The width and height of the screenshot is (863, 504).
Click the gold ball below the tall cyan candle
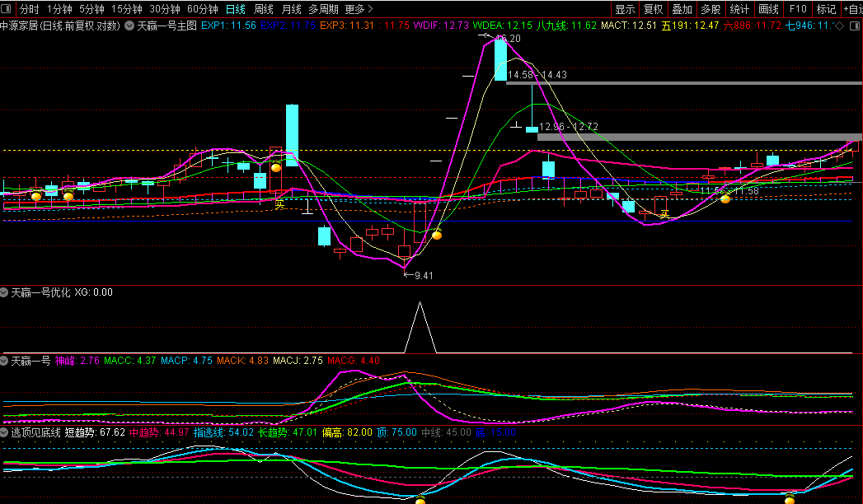pos(276,167)
